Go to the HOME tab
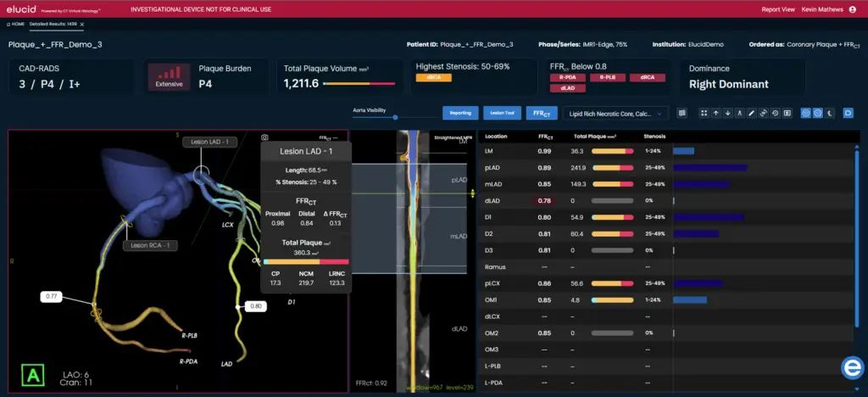The width and height of the screenshot is (868, 397). pyautogui.click(x=15, y=25)
